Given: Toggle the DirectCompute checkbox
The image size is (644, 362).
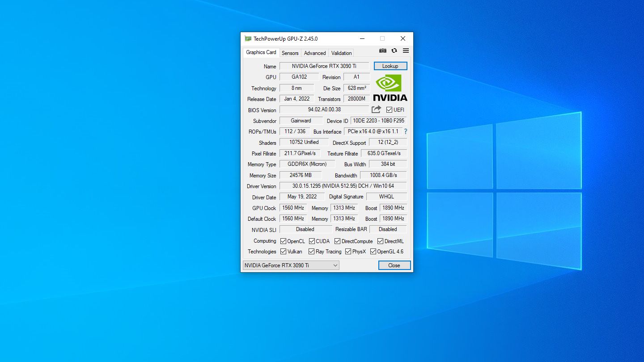Looking at the screenshot, I should 338,241.
